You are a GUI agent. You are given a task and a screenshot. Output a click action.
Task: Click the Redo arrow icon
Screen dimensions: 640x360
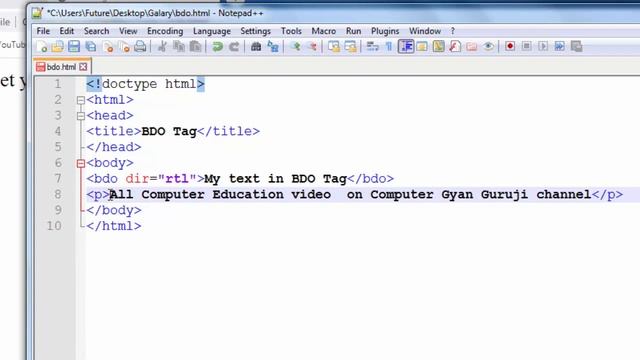click(234, 47)
